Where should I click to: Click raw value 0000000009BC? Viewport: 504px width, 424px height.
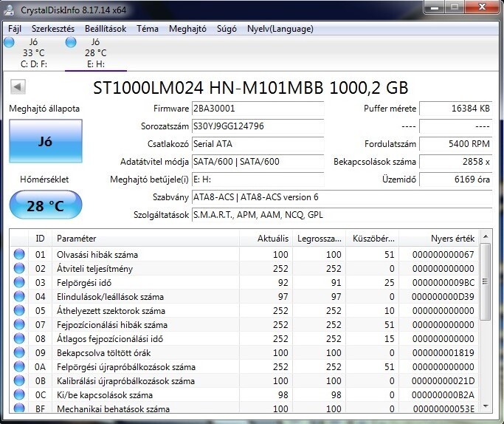[x=443, y=283]
